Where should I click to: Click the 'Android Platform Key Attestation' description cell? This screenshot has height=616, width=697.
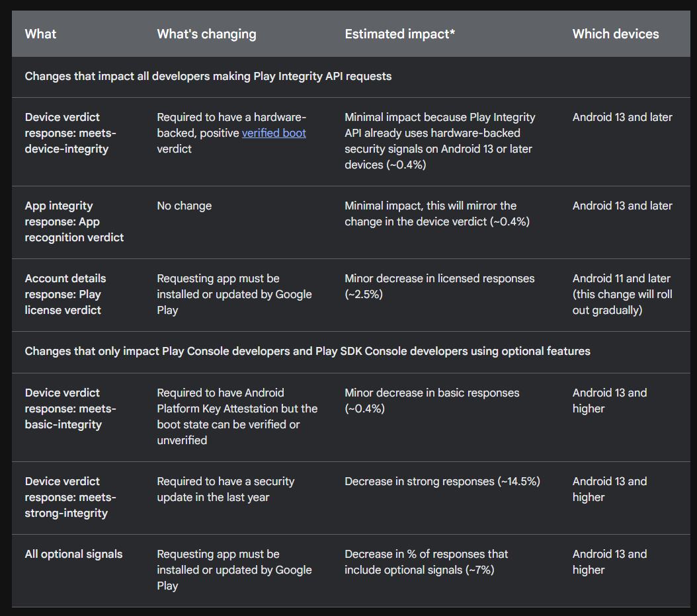click(x=237, y=416)
